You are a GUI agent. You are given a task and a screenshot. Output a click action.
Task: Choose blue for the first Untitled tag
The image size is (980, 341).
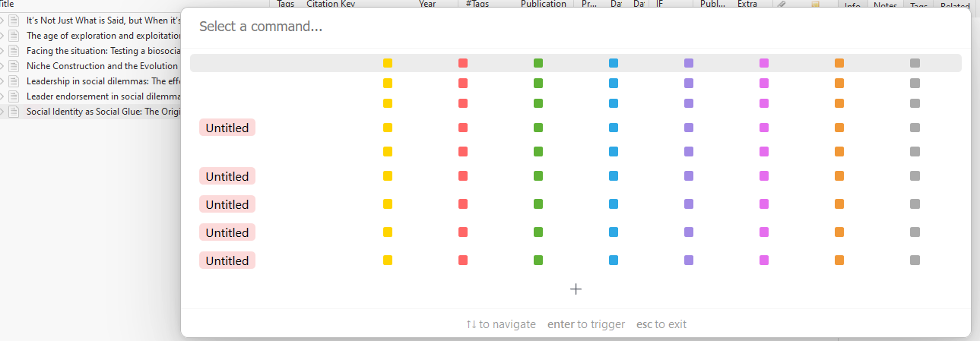[614, 128]
